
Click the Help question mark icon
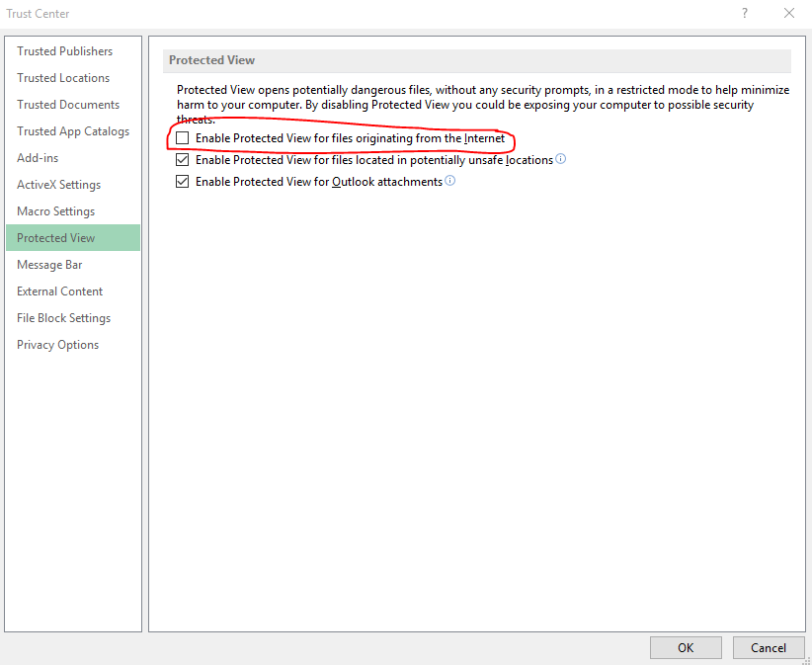(x=745, y=14)
